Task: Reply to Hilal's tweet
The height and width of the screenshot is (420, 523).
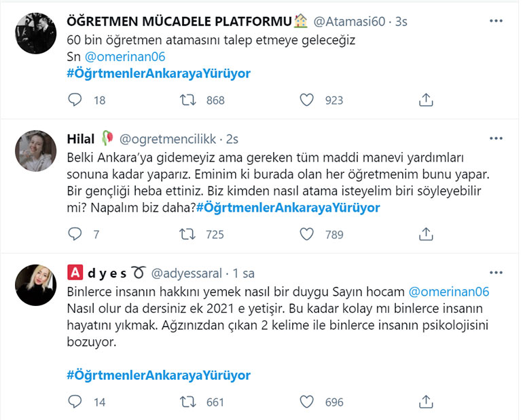Action: [75, 234]
